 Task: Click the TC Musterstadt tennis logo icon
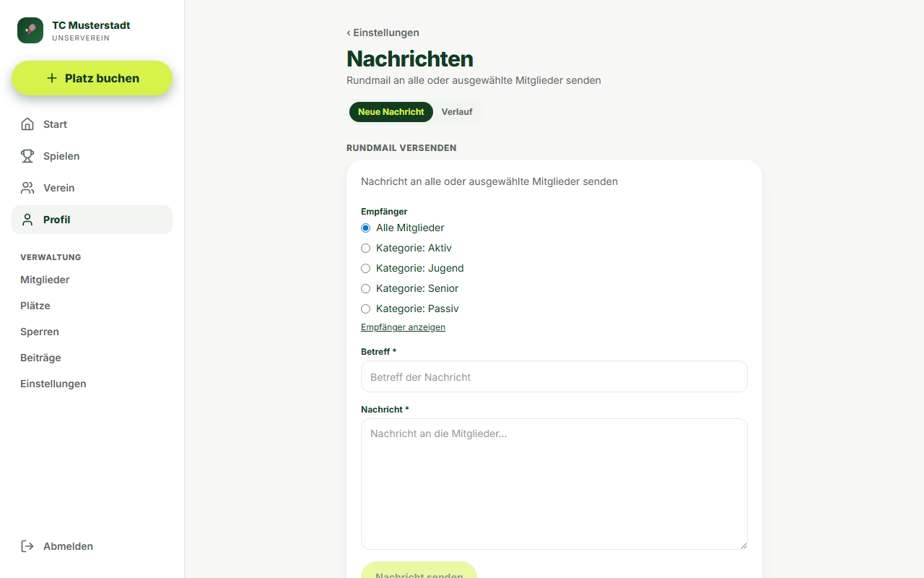click(x=30, y=30)
